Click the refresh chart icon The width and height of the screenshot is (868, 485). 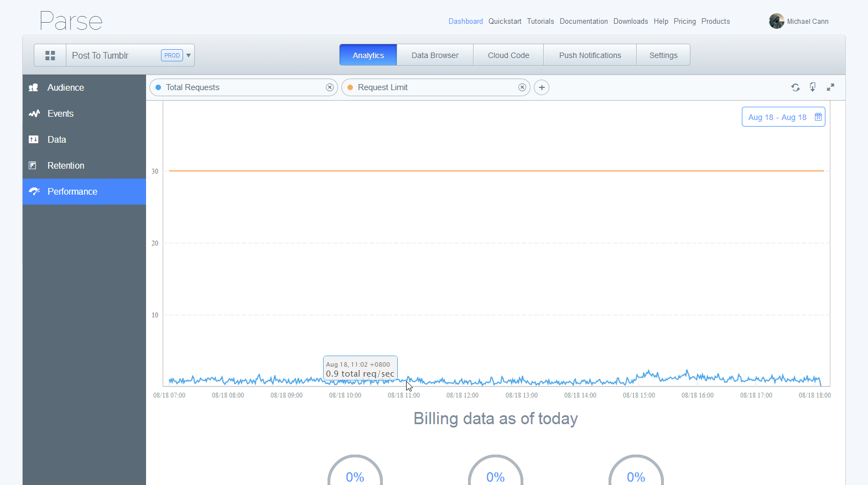(x=795, y=87)
